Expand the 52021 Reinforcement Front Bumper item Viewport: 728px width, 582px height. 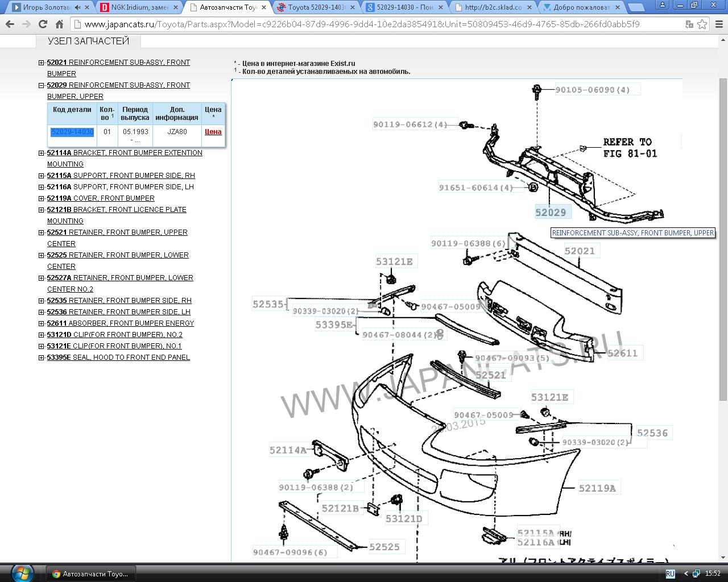point(42,63)
